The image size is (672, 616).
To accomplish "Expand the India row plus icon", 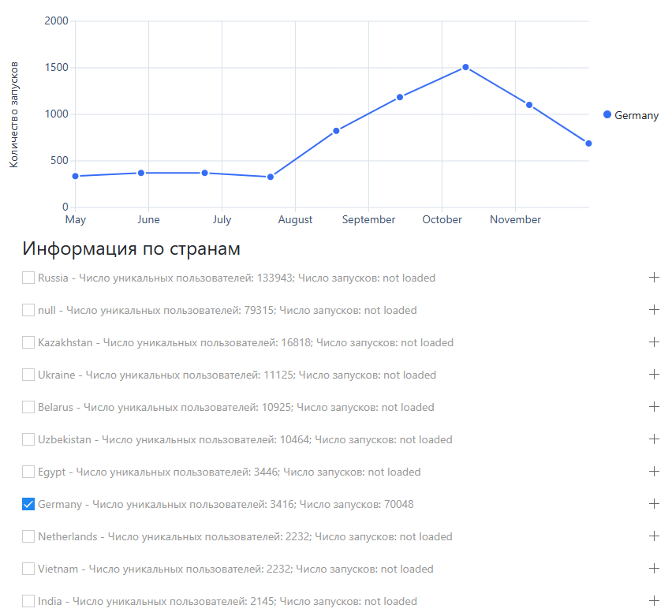I will (653, 601).
